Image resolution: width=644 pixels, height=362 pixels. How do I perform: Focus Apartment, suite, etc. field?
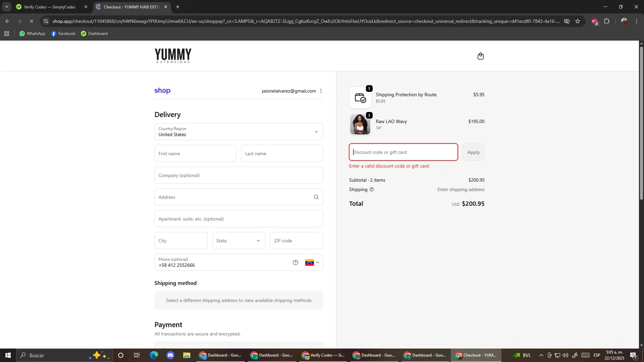click(239, 219)
